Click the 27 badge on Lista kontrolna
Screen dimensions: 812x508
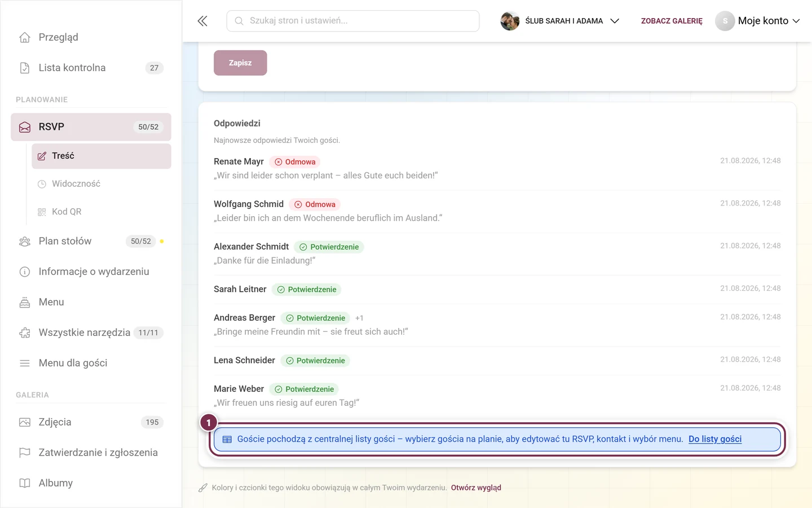[x=155, y=68]
